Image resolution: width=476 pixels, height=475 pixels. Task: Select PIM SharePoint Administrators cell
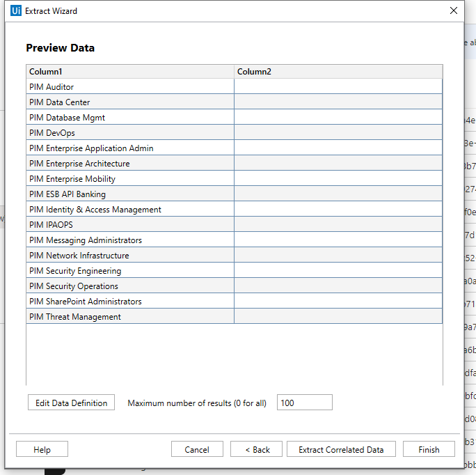point(130,301)
